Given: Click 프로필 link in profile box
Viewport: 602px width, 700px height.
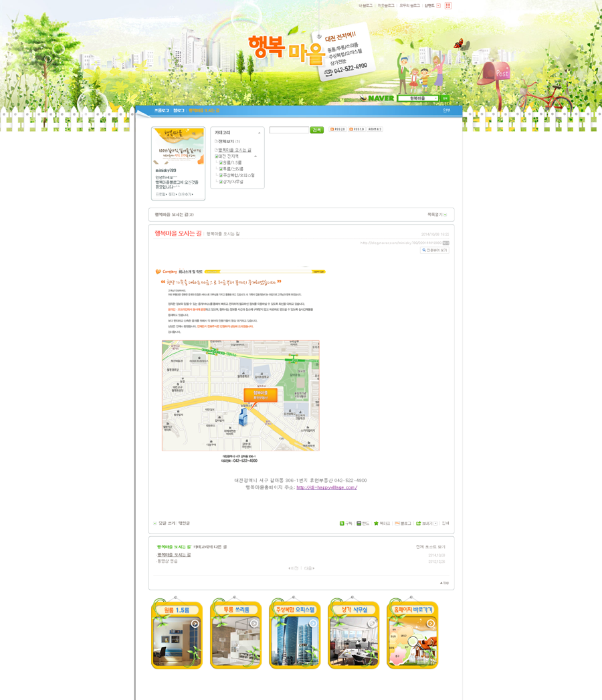Looking at the screenshot, I should [161, 195].
